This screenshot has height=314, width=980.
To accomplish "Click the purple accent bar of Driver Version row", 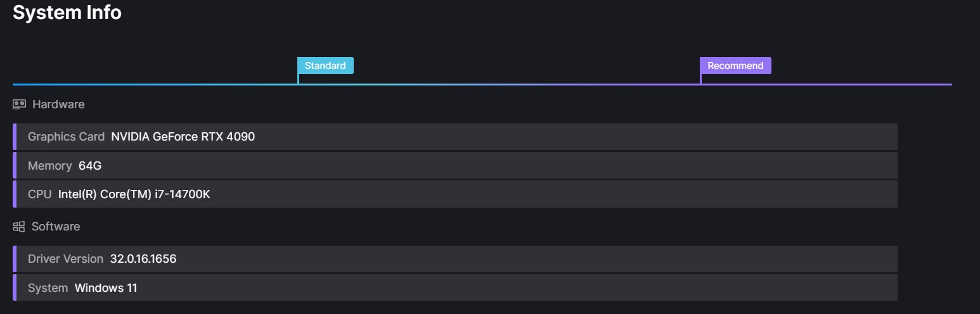I will [x=15, y=259].
